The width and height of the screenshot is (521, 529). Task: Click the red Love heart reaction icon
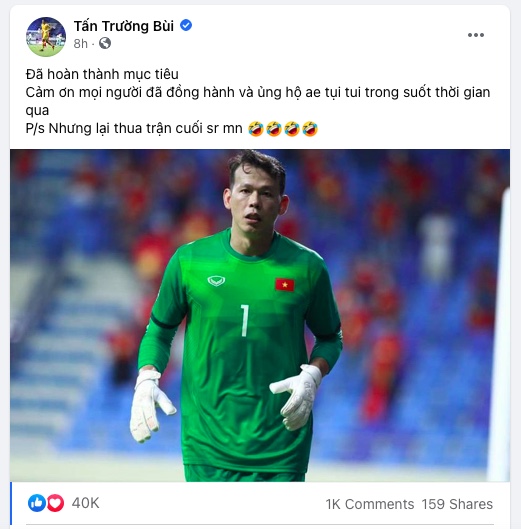coord(55,503)
